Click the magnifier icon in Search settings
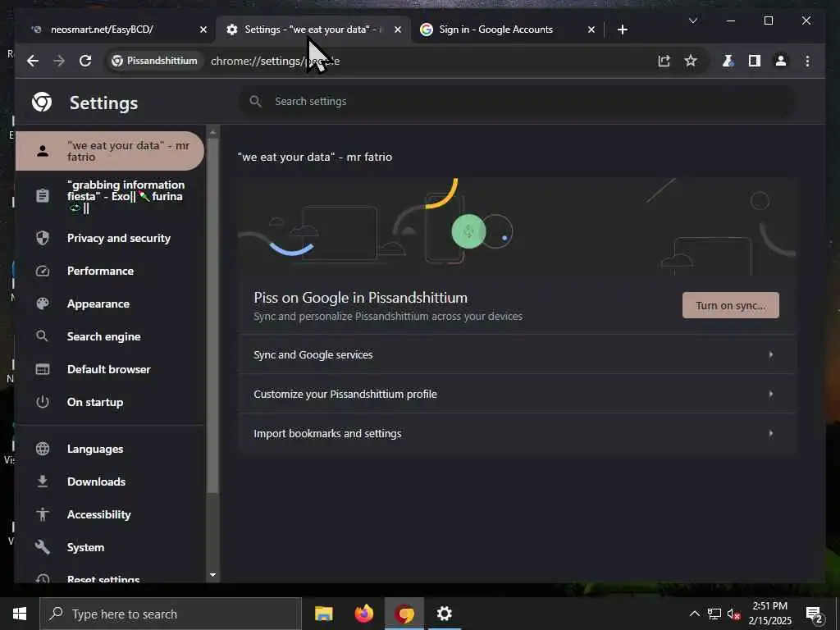Image resolution: width=840 pixels, height=630 pixels. (256, 101)
